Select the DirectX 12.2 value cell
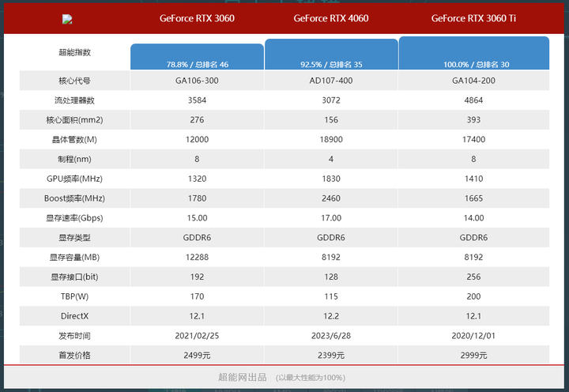569x392 pixels. [331, 316]
